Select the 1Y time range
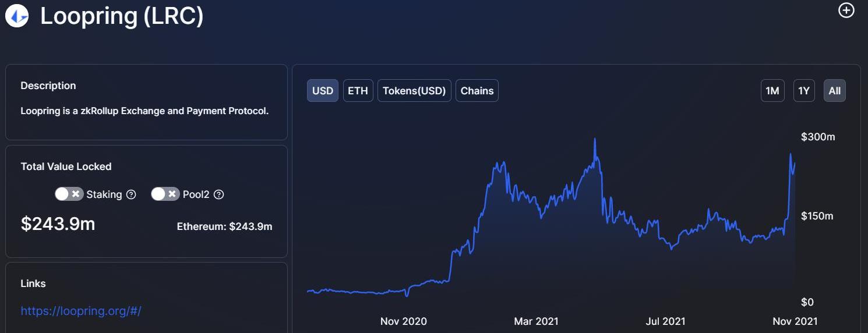This screenshot has height=333, width=868. 804,91
